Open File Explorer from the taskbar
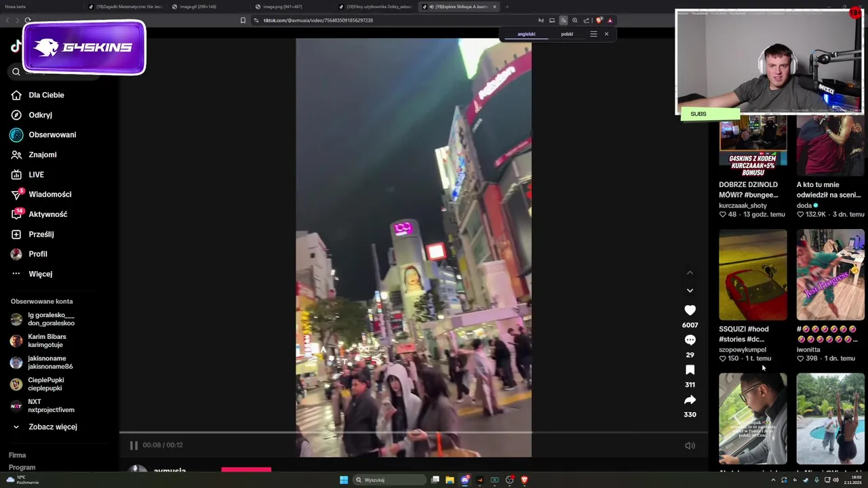 tap(450, 480)
